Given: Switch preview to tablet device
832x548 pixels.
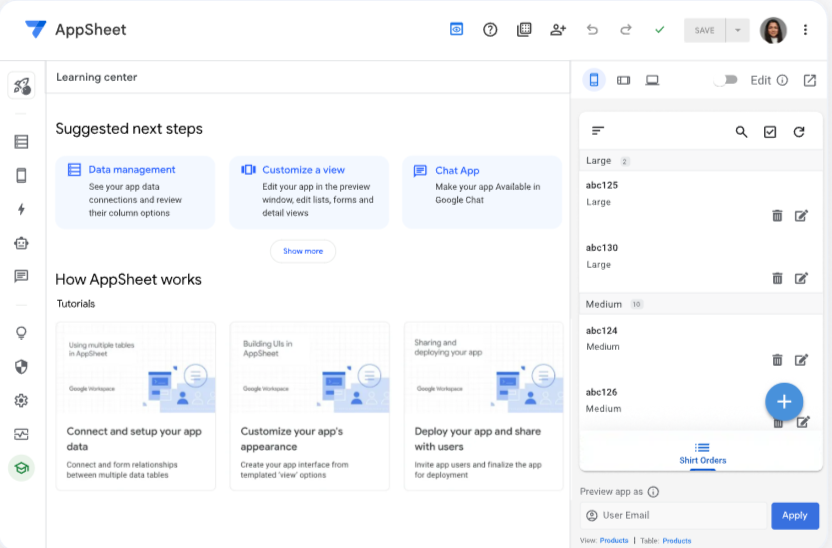Looking at the screenshot, I should [x=623, y=80].
